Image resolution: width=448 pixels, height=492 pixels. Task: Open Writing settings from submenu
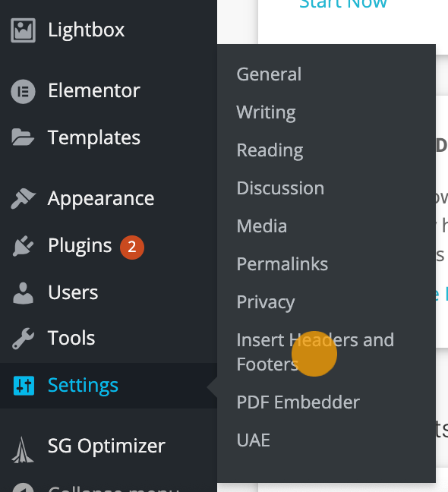[x=266, y=112]
